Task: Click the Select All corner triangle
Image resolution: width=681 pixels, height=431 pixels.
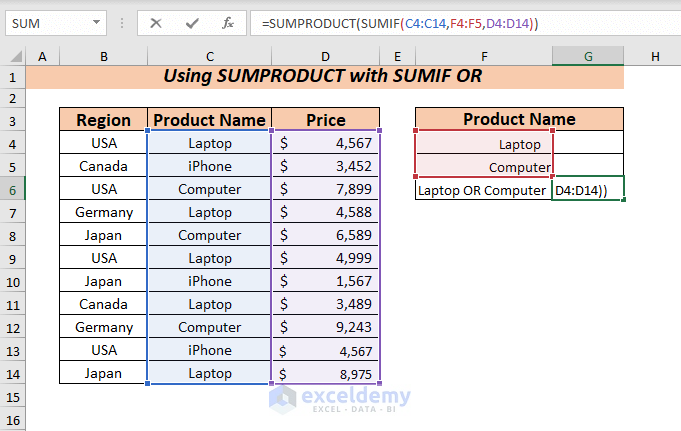Action: coord(13,57)
